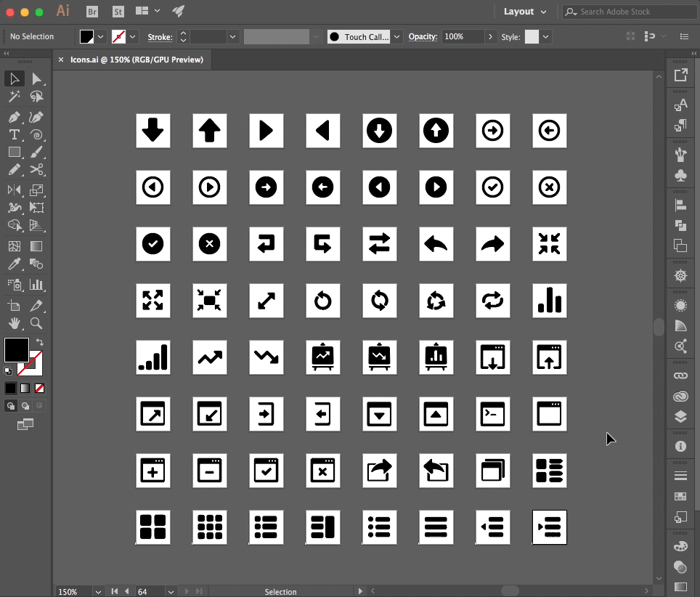Open the fill color dropdown in control bar
700x597 pixels.
101,36
